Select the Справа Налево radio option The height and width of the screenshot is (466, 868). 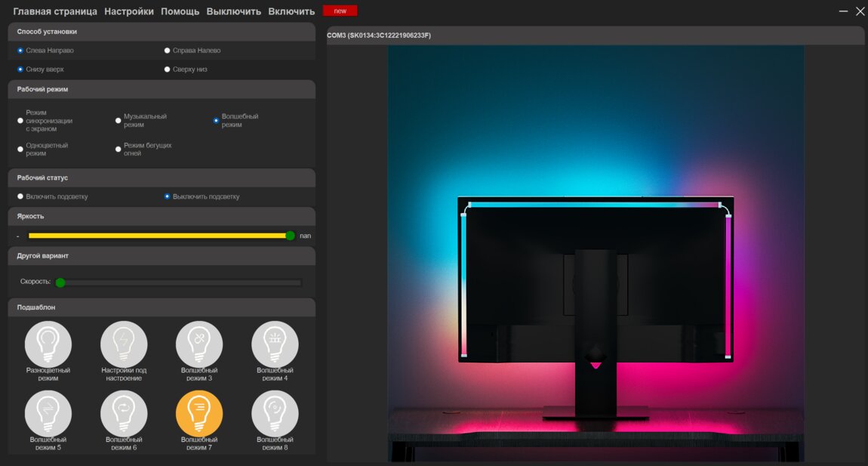(168, 51)
